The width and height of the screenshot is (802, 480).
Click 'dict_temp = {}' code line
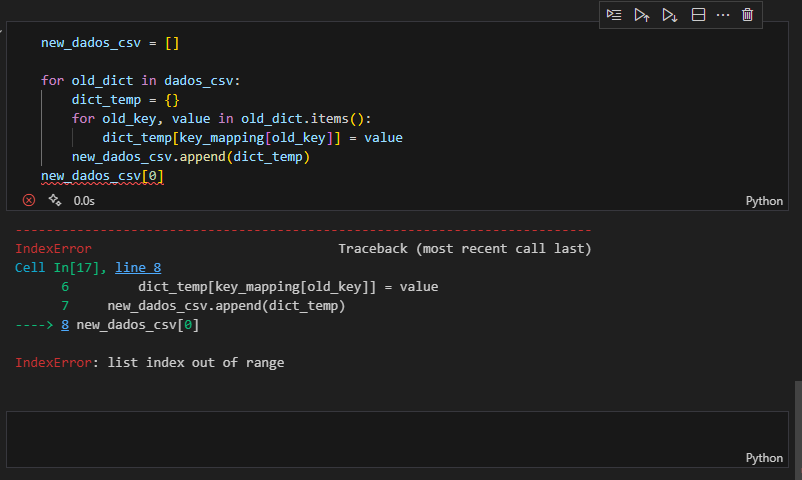125,100
